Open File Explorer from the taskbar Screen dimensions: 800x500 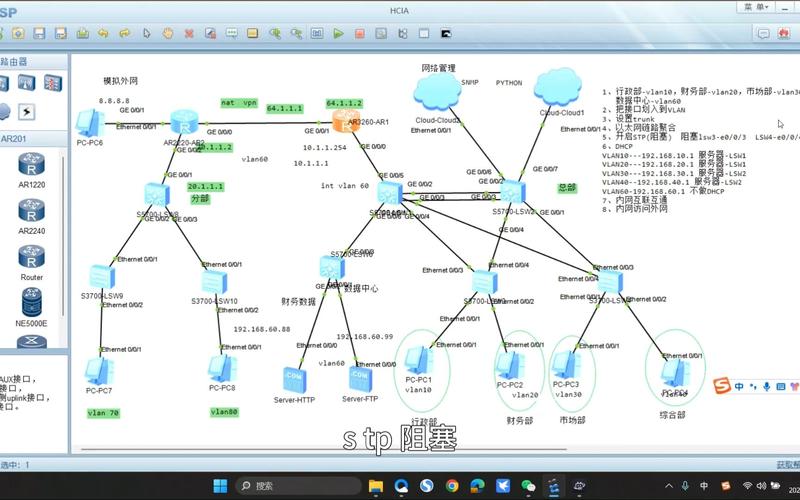(x=376, y=486)
